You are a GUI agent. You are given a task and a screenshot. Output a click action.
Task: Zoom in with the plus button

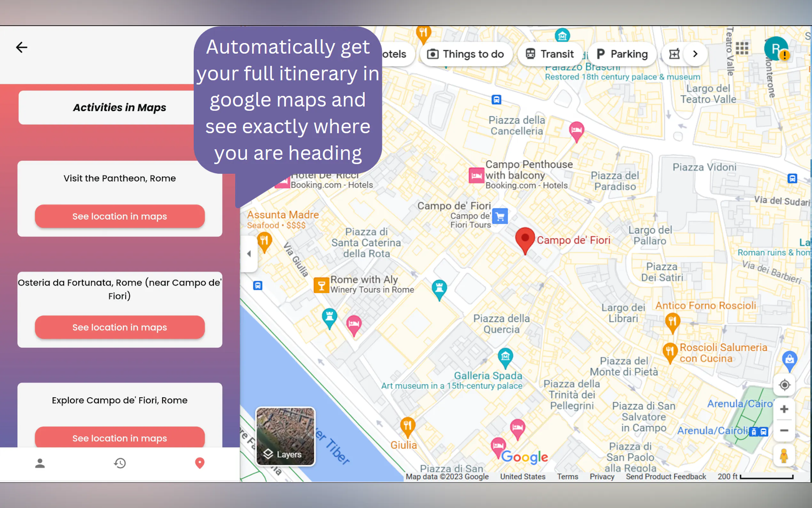coord(784,409)
